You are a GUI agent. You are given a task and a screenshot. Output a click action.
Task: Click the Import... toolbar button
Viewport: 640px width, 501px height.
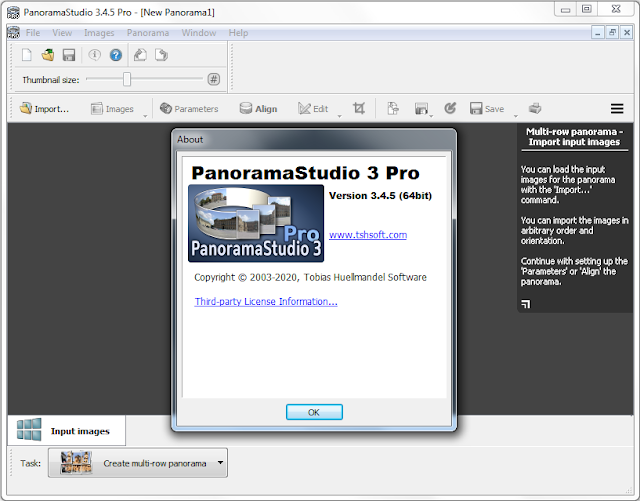coord(44,109)
